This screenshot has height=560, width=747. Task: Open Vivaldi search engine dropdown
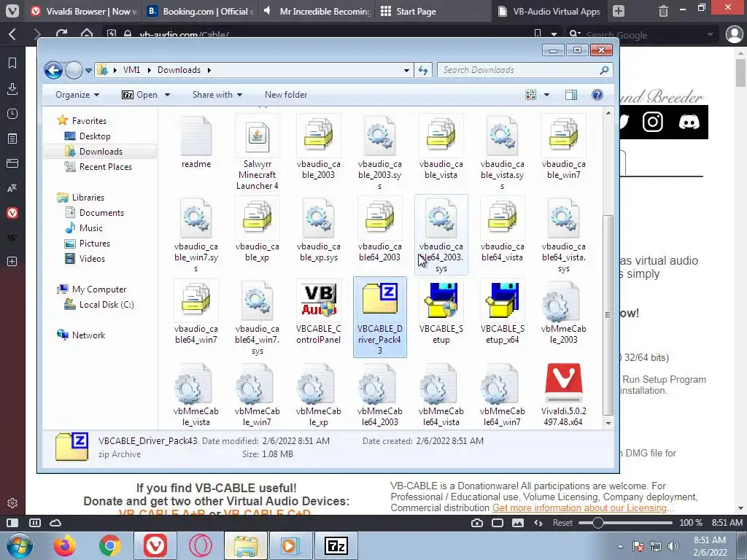[575, 34]
